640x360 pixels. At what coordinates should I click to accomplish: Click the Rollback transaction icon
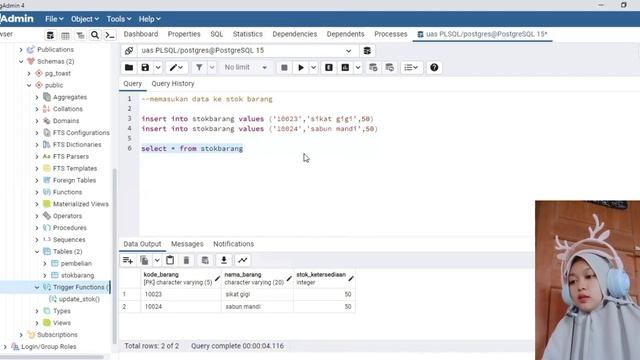tap(390, 67)
